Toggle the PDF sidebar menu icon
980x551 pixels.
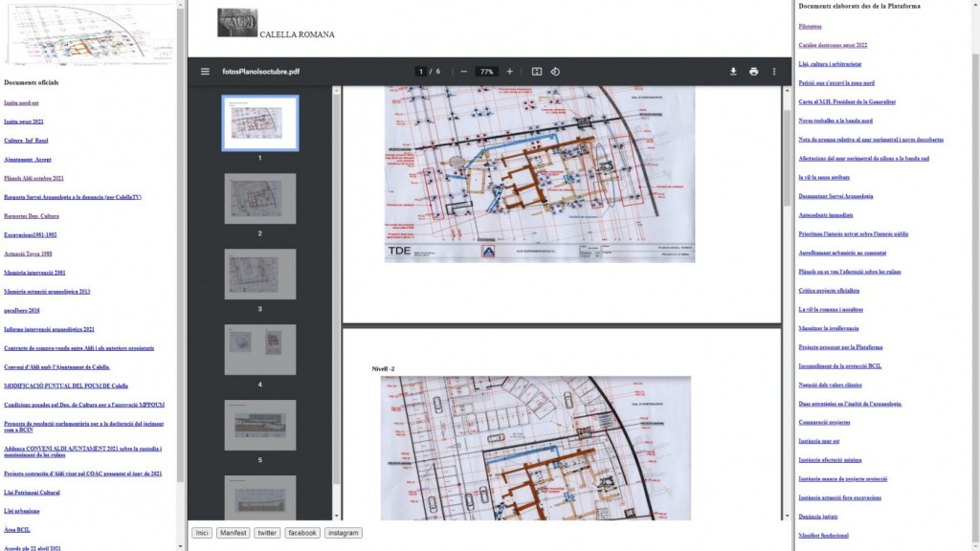tap(205, 72)
